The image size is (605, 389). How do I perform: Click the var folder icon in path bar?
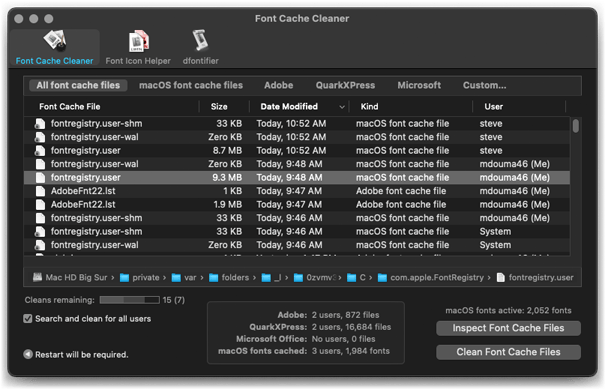[x=176, y=277]
